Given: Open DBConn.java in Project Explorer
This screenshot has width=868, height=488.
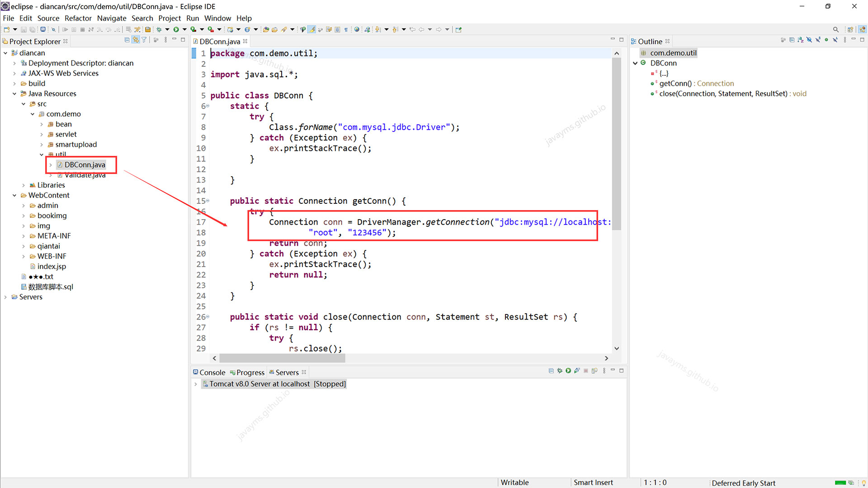Looking at the screenshot, I should pos(84,164).
